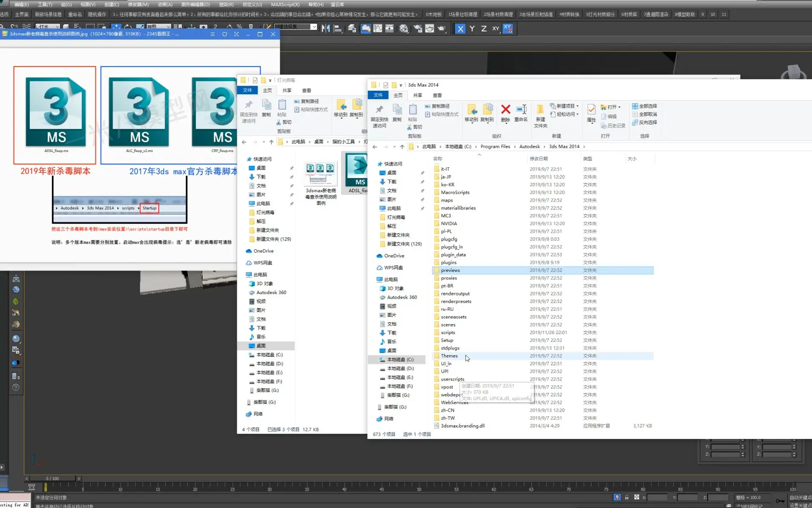Click the 6材质库 script button
Image resolution: width=812 pixels, height=508 pixels.
pos(629,14)
